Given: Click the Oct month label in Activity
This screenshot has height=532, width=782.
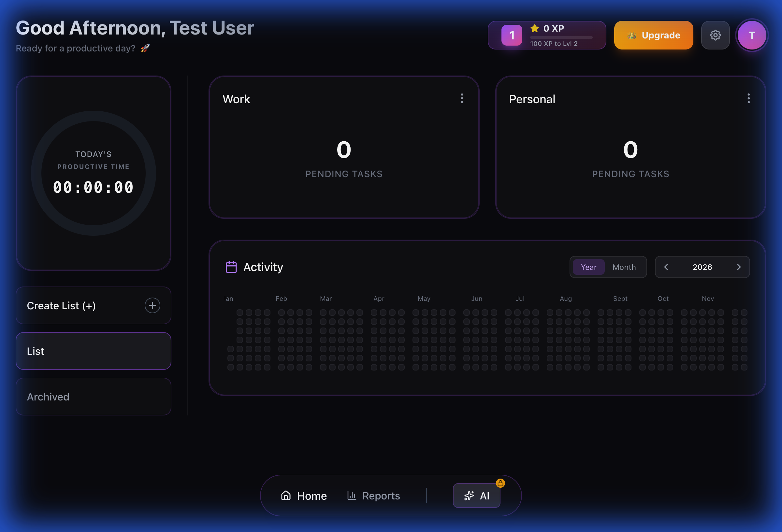Looking at the screenshot, I should coord(663,299).
